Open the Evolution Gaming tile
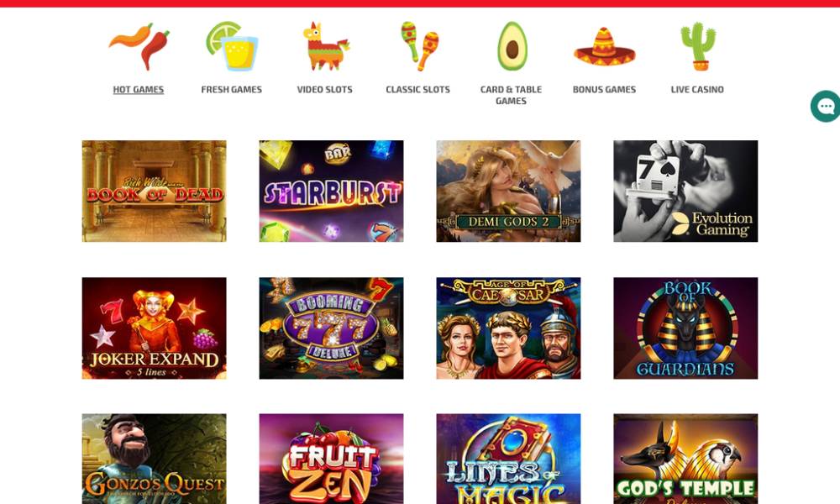The height and width of the screenshot is (504, 840). click(685, 192)
